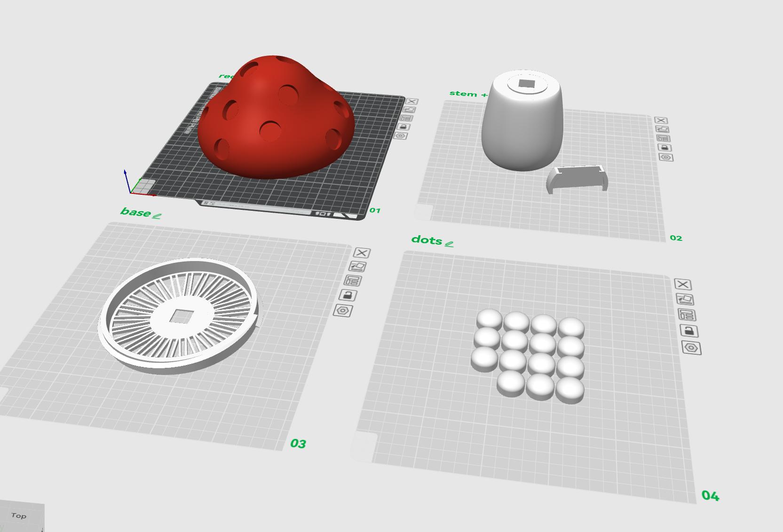The image size is (783, 532).
Task: Remove plate 02 with its X icon
Action: pos(661,120)
